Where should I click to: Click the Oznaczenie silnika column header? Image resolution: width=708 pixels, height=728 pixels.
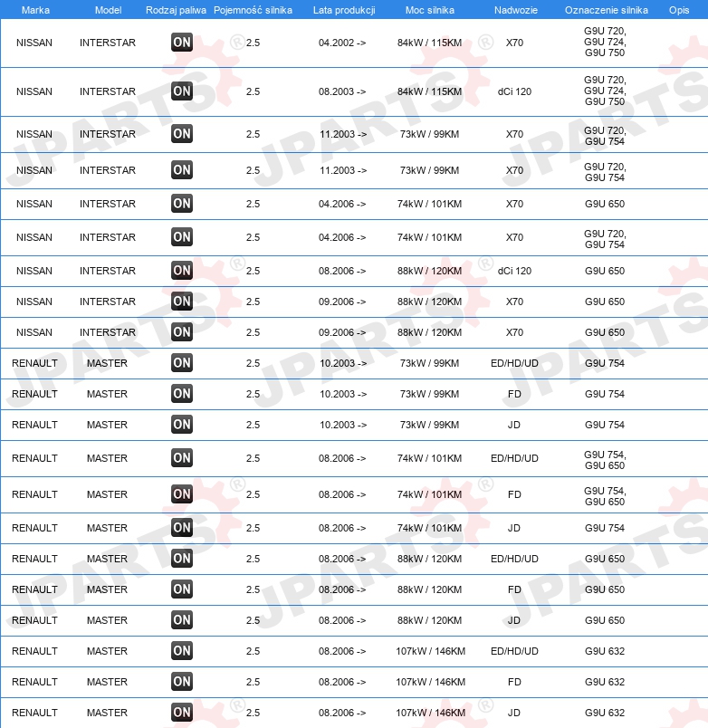tap(607, 10)
